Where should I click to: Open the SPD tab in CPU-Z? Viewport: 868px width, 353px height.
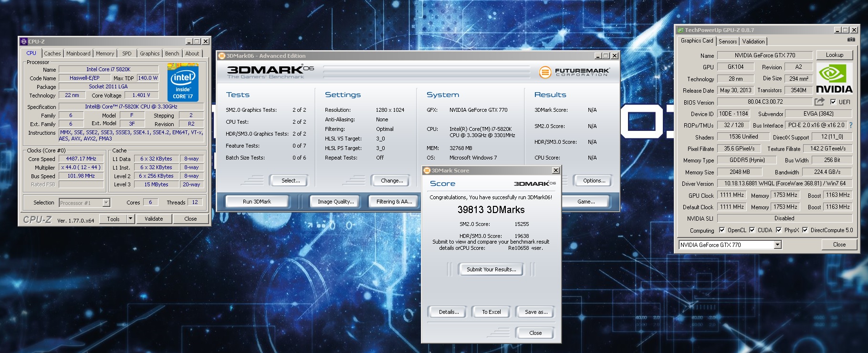[x=127, y=53]
